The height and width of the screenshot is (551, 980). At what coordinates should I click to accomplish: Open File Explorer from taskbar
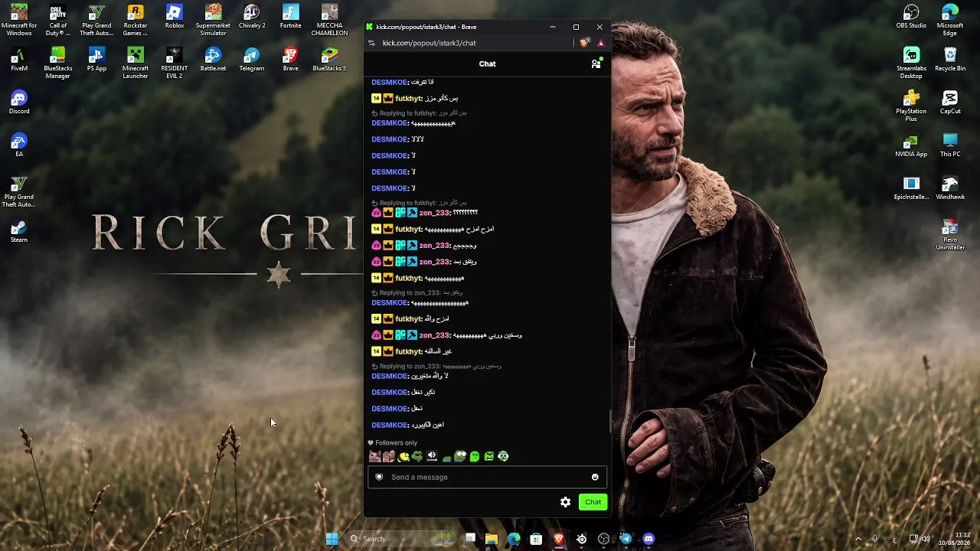tap(492, 539)
